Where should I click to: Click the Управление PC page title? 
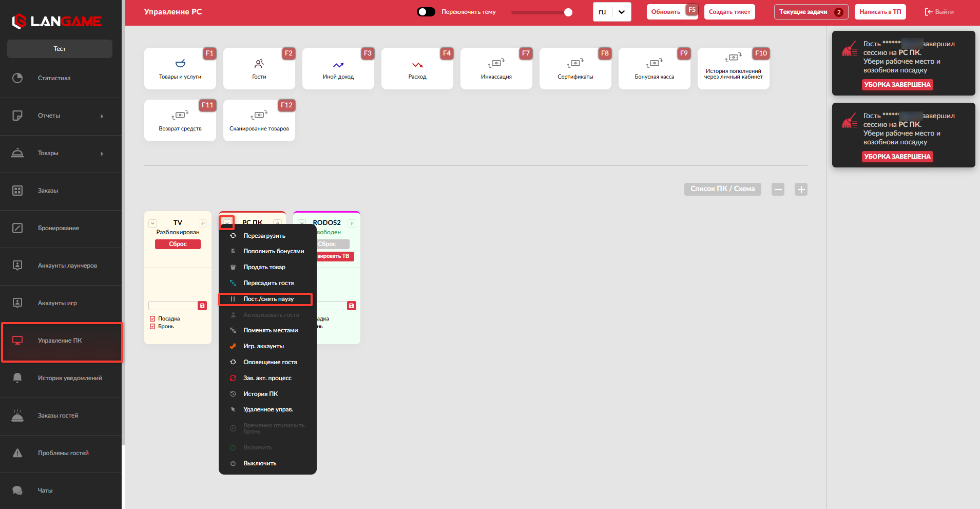click(173, 12)
